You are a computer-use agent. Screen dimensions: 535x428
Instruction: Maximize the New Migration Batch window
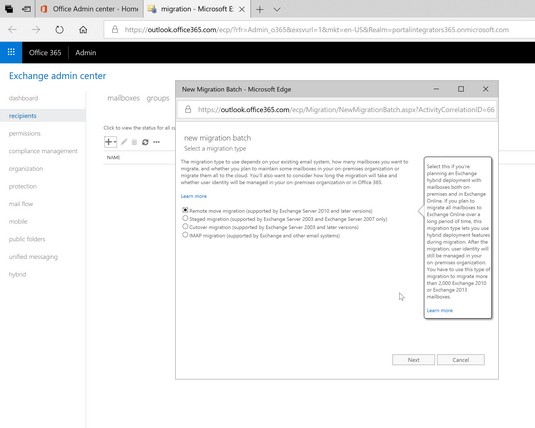coord(461,89)
